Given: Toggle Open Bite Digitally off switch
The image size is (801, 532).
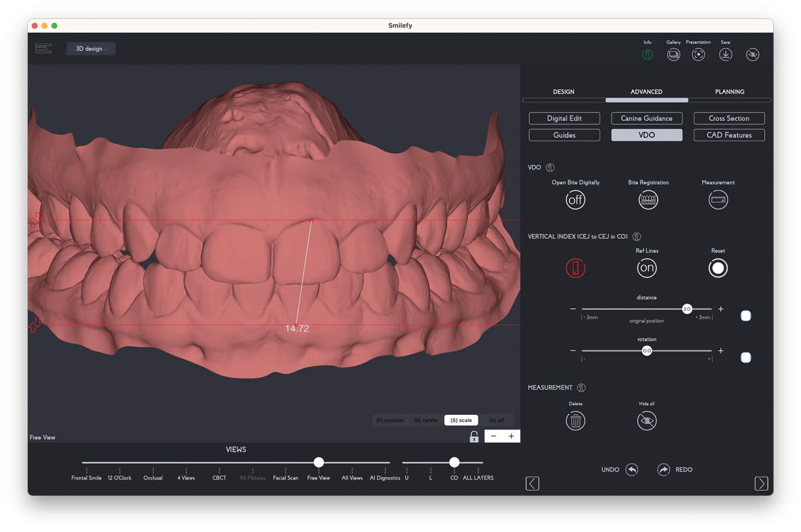Looking at the screenshot, I should pyautogui.click(x=575, y=200).
